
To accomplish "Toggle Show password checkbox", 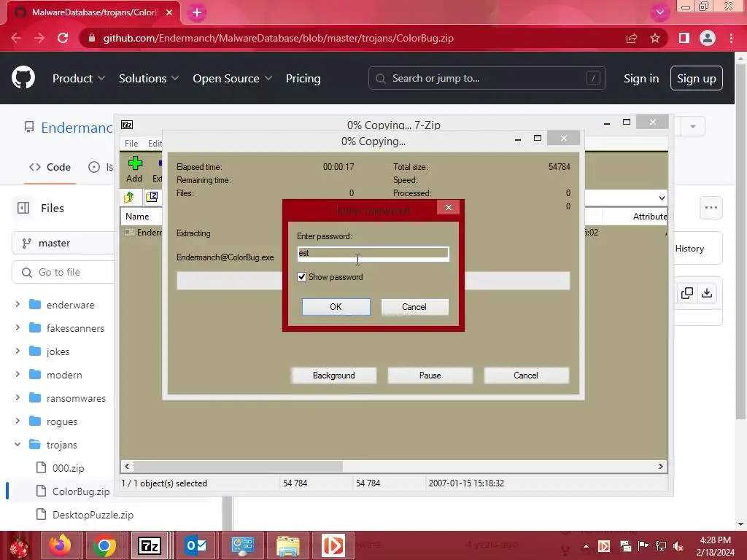I will (x=301, y=276).
